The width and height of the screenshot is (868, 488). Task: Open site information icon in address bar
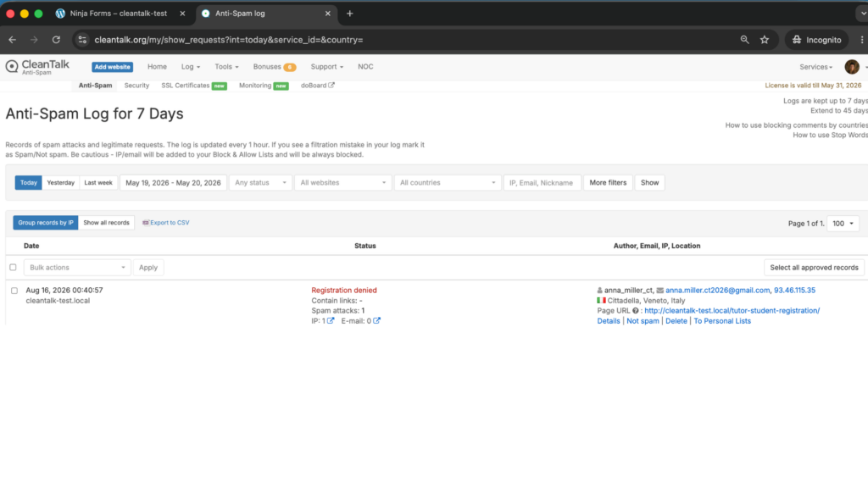[82, 40]
